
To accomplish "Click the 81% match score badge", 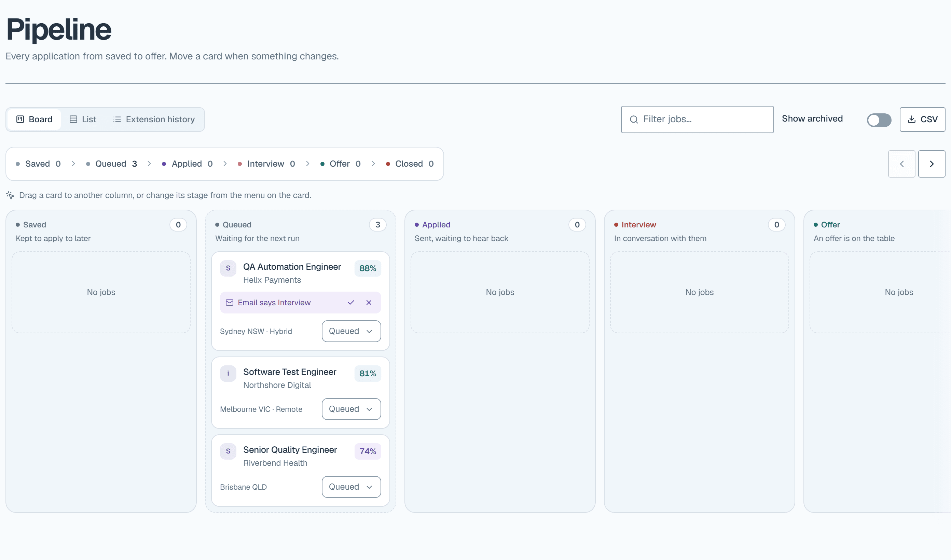I will [x=368, y=374].
